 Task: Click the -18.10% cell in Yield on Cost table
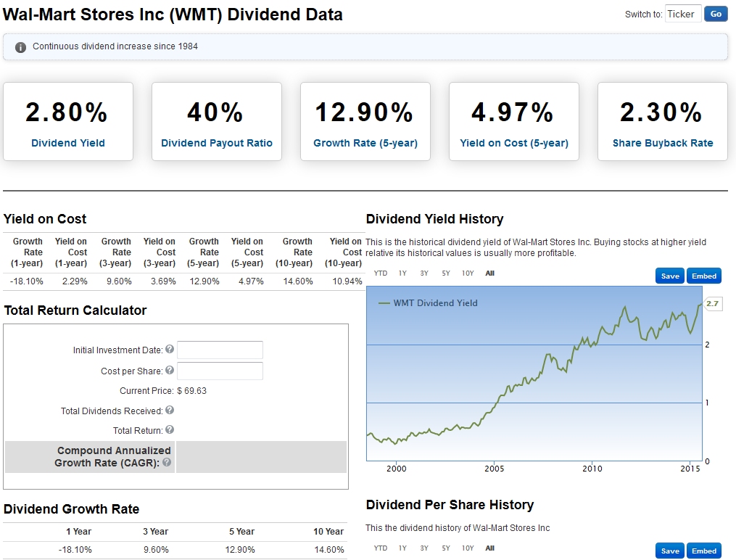tap(27, 281)
